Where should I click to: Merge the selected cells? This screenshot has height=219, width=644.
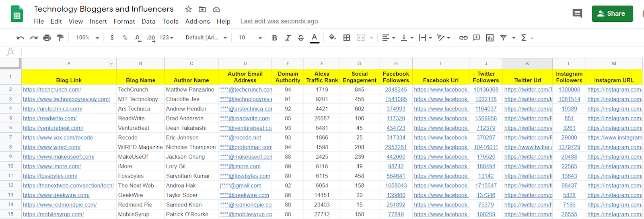point(361,38)
